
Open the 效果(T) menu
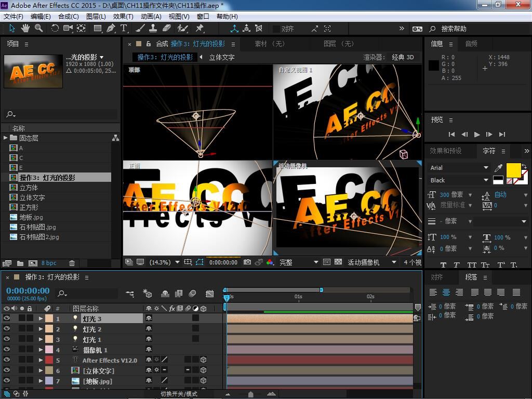point(123,16)
